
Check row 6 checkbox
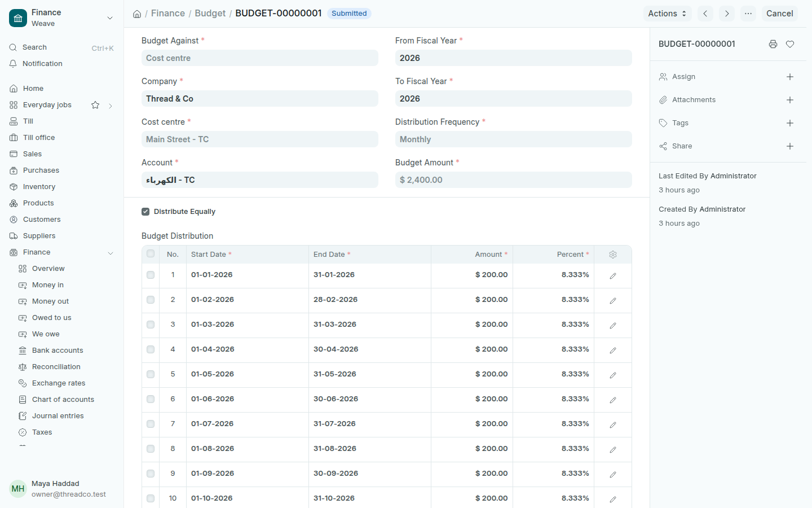click(x=151, y=399)
